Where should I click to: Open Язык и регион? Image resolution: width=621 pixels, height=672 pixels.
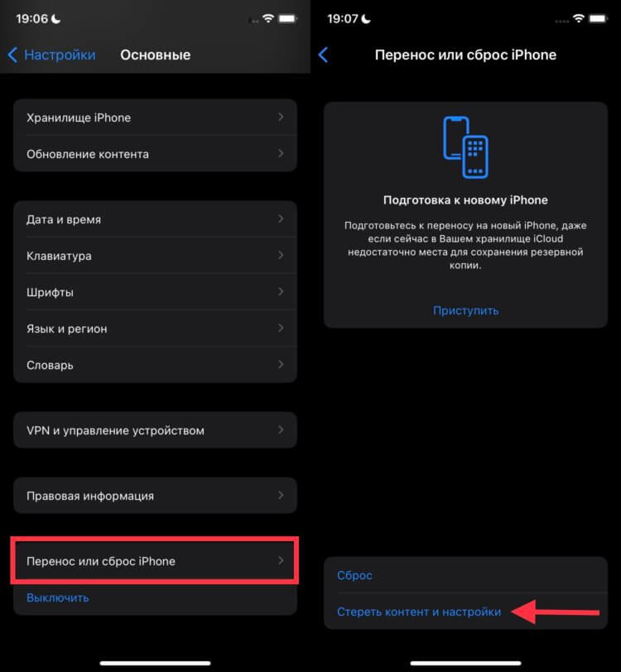click(x=156, y=329)
